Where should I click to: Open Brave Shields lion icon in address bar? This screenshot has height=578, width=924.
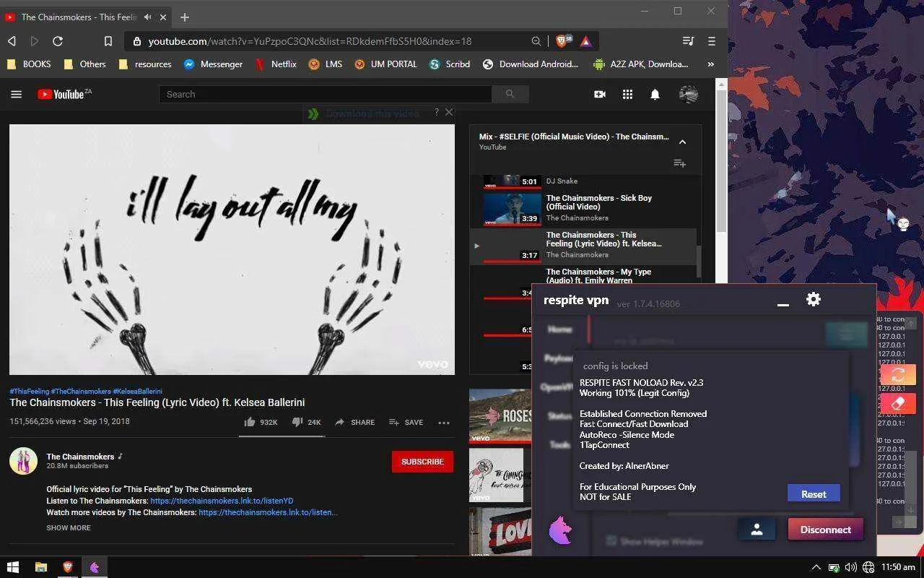tap(562, 41)
